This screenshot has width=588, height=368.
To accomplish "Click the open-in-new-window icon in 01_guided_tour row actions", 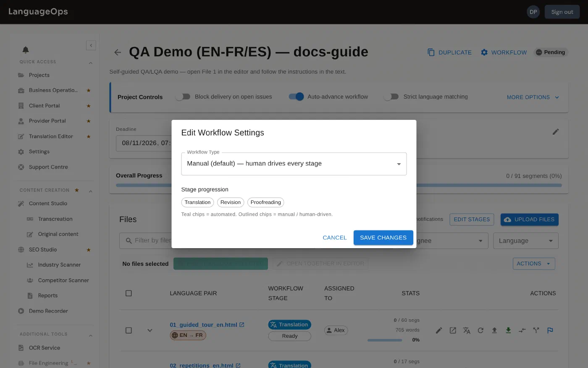I will coord(453,331).
